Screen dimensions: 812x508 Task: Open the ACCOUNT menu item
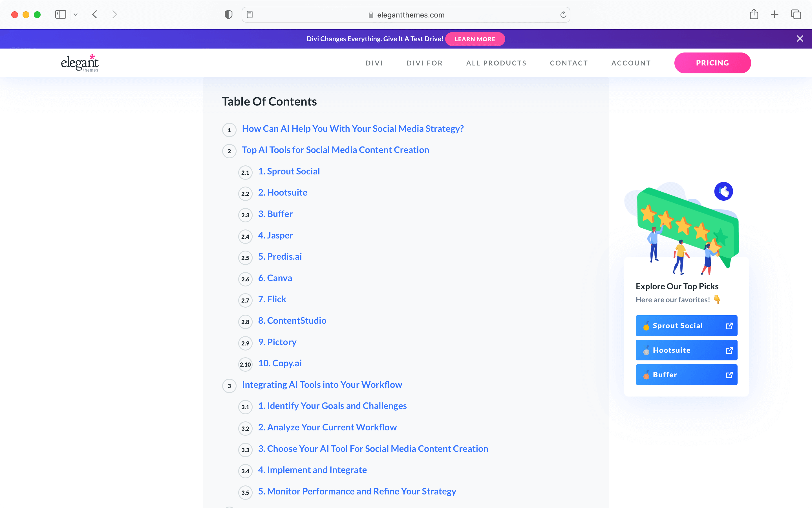[631, 63]
